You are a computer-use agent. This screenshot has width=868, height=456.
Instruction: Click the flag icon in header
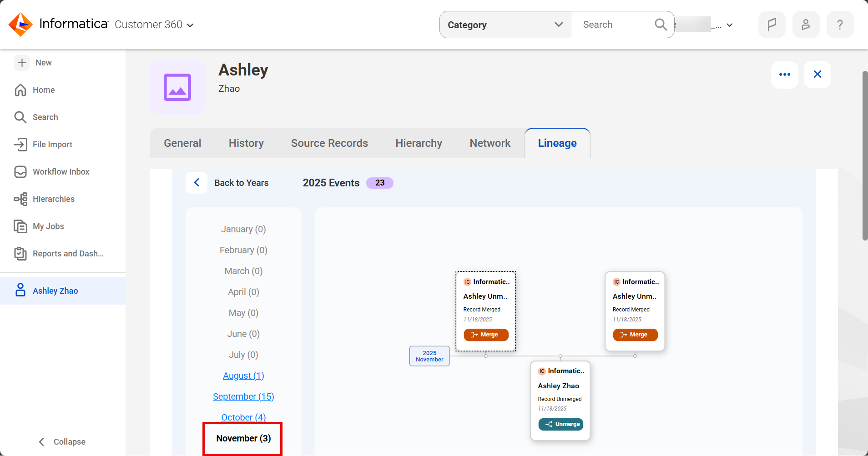[772, 25]
